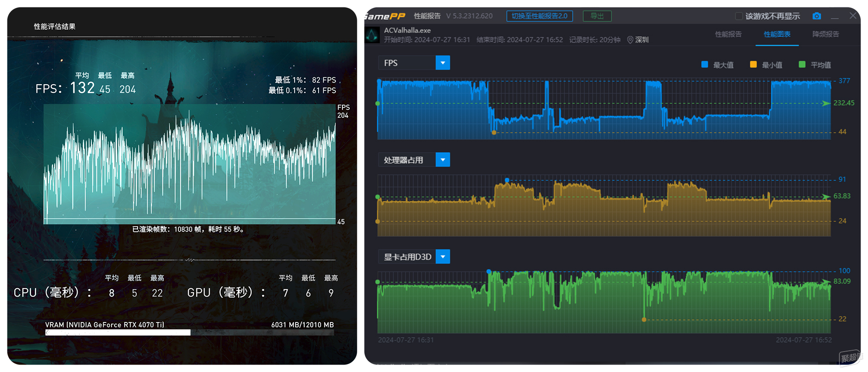Open the 处理器占用 dropdown arrow

coord(443,160)
